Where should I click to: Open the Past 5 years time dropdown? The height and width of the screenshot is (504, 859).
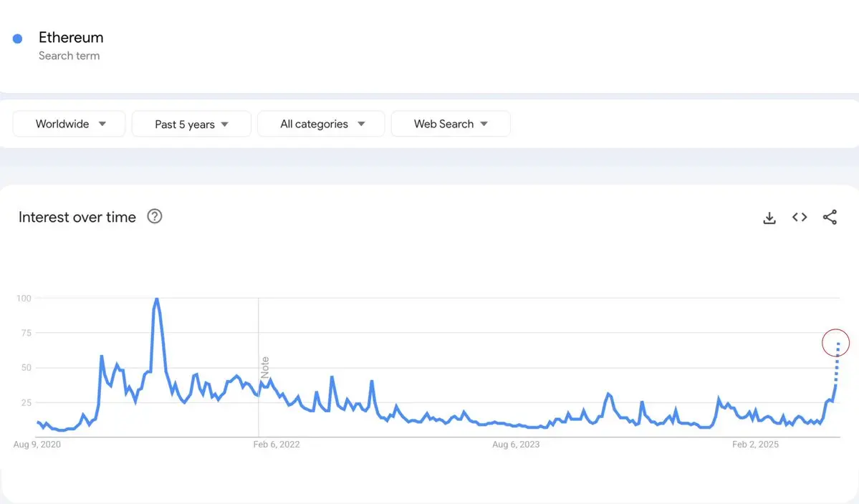(191, 124)
